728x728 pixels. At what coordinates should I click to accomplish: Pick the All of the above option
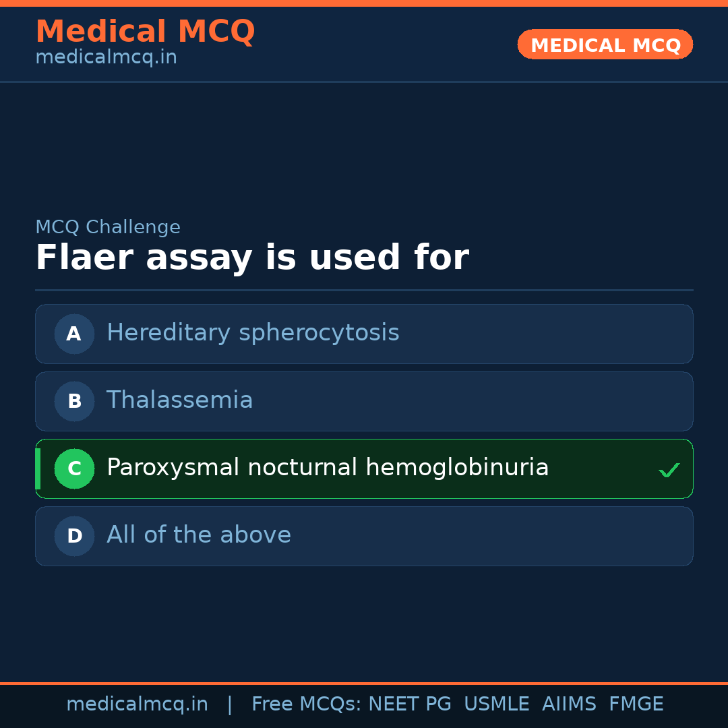199,535
